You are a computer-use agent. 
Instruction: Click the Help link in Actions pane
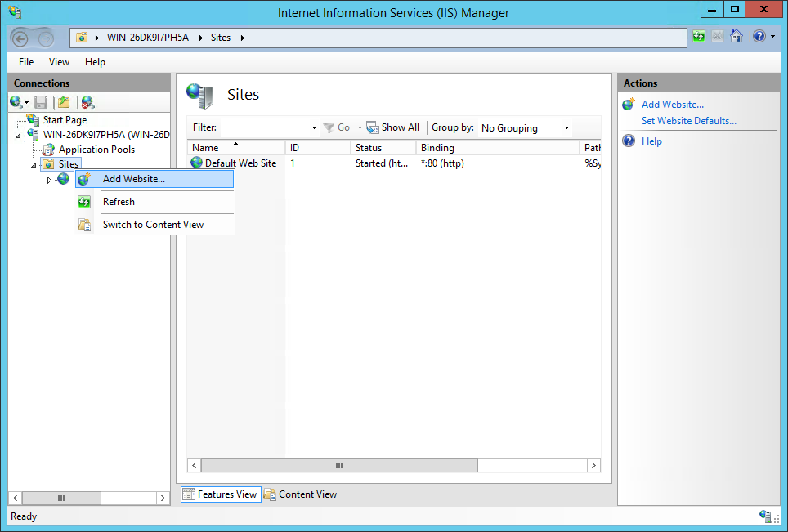pos(651,141)
